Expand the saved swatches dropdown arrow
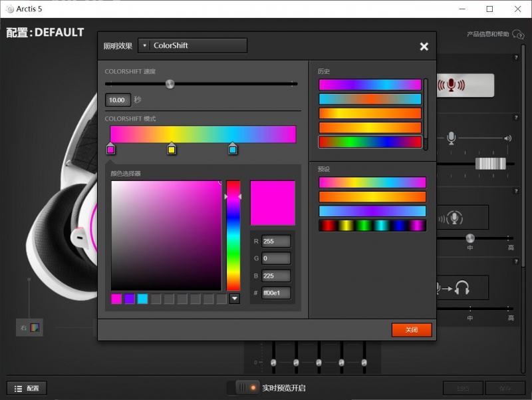Viewport: 532px width, 400px height. [x=235, y=299]
